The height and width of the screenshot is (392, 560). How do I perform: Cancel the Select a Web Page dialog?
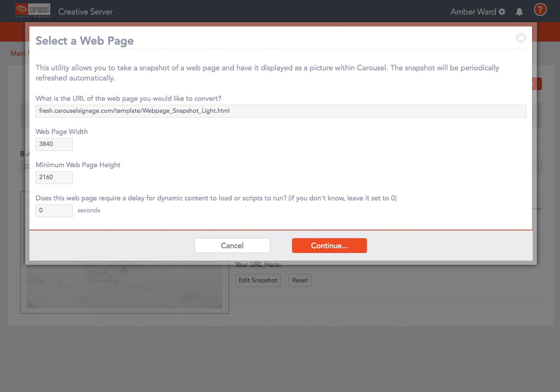pos(232,245)
